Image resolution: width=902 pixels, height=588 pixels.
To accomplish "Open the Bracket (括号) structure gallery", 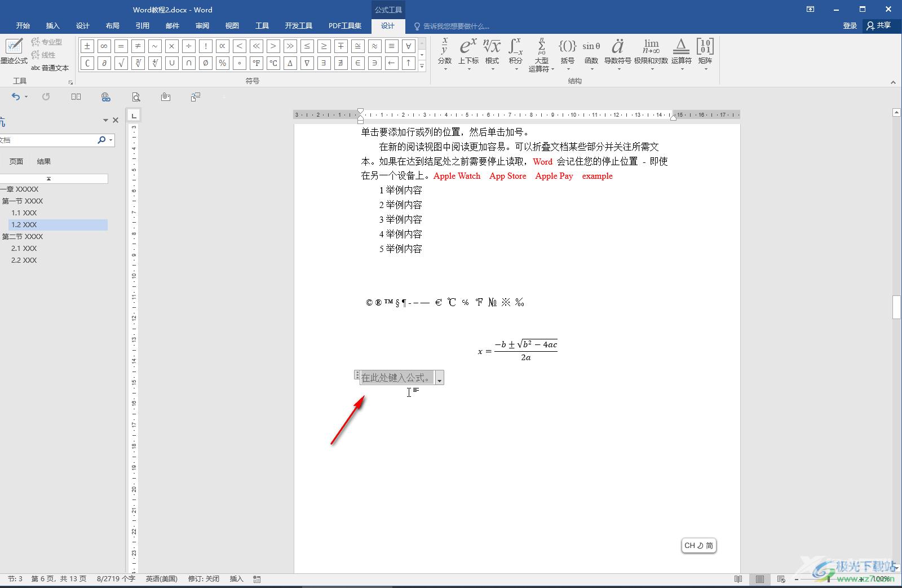I will pyautogui.click(x=567, y=54).
